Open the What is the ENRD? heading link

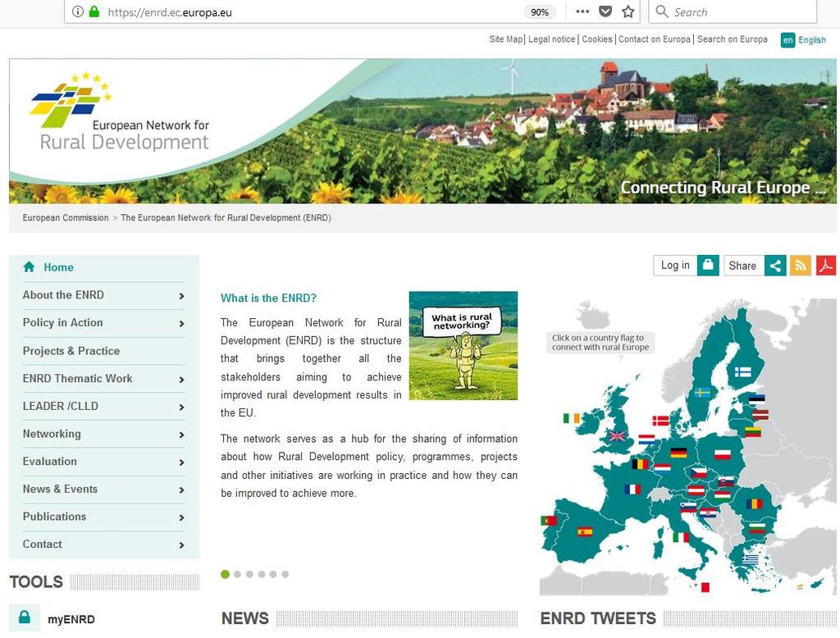point(268,298)
